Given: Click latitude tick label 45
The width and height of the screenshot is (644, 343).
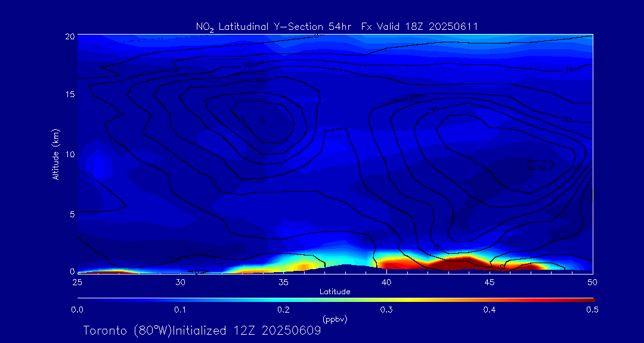Looking at the screenshot, I should point(490,282).
